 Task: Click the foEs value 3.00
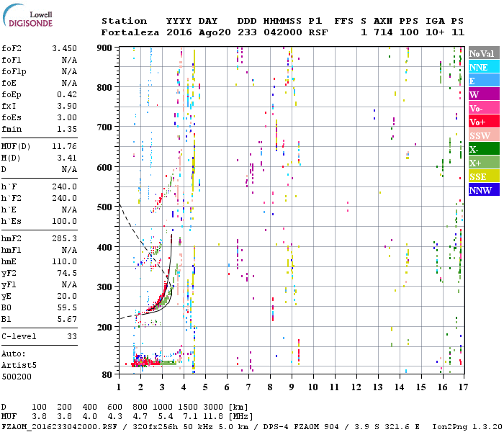tap(67, 117)
